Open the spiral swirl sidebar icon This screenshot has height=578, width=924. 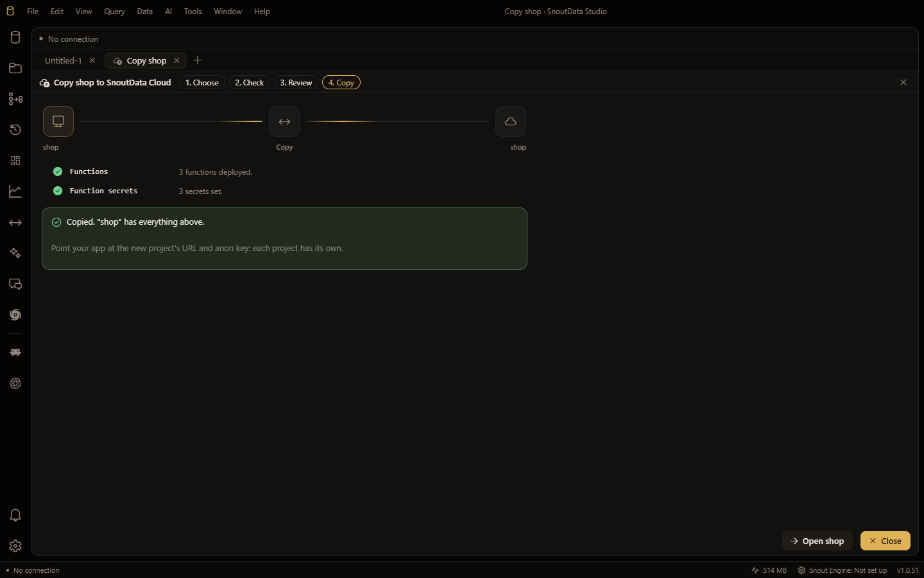15,315
